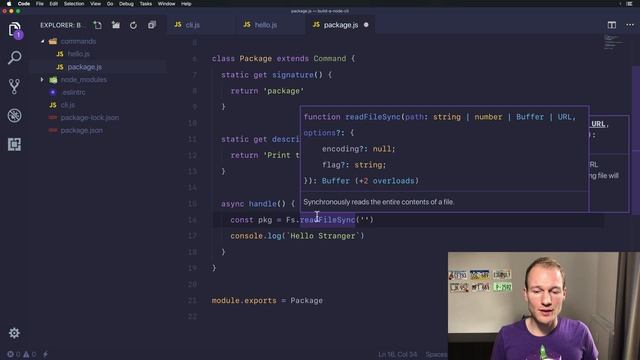The image size is (640, 360).
Task: Open the Extensions view
Action: [x=14, y=144]
